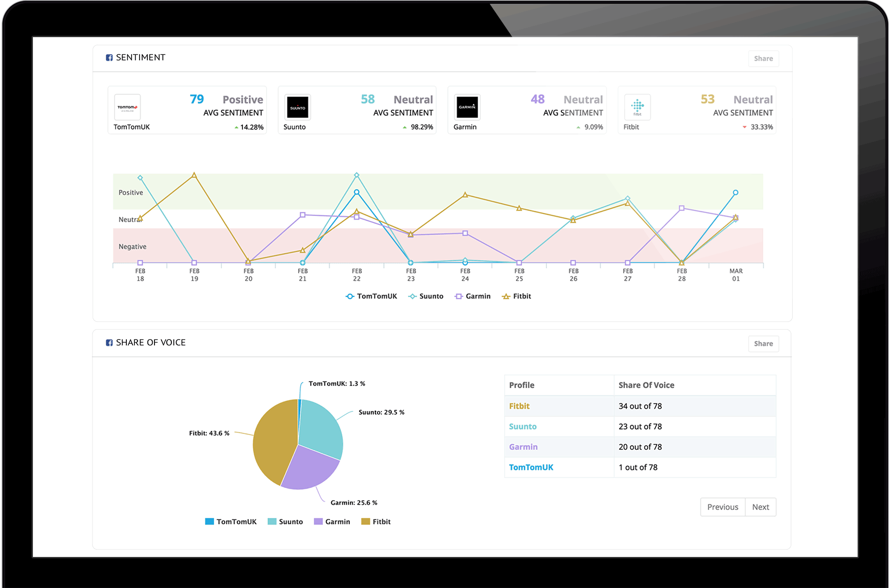
Task: Open the Fitbit logo thumbnail
Action: pos(637,108)
